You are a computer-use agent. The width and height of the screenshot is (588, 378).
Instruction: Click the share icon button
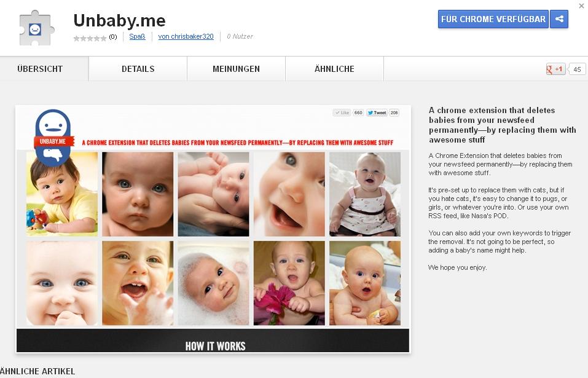[x=559, y=19]
